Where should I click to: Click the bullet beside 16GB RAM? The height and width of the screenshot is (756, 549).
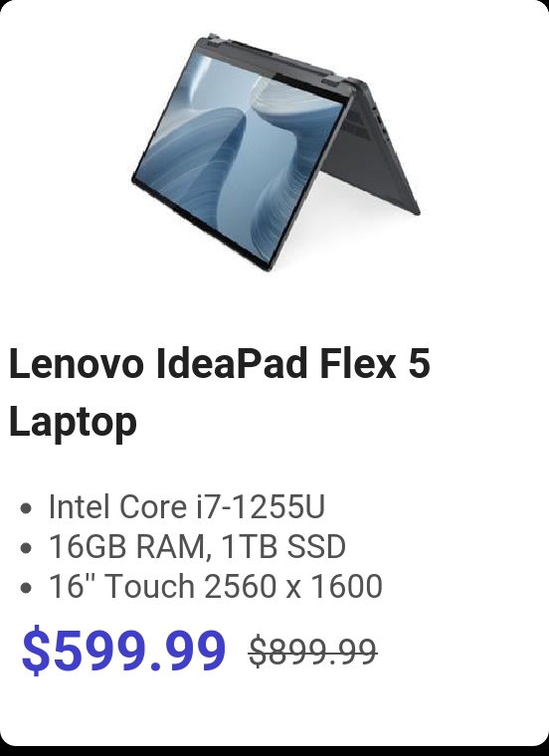(x=27, y=548)
